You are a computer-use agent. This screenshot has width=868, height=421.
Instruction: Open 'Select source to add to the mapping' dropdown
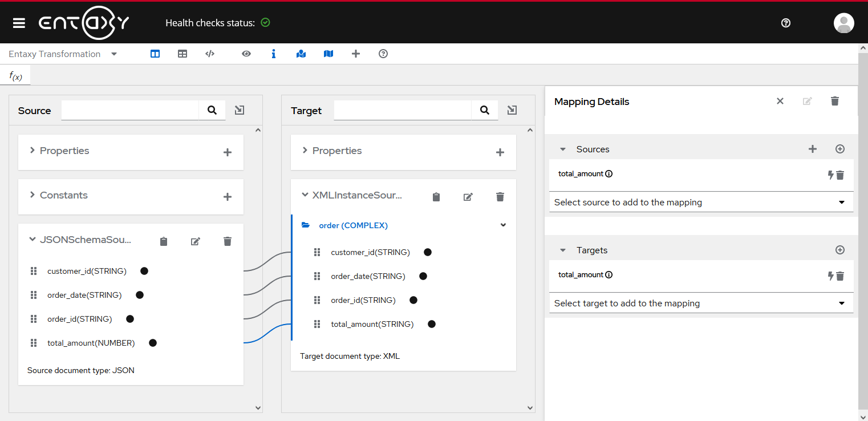[x=701, y=202]
